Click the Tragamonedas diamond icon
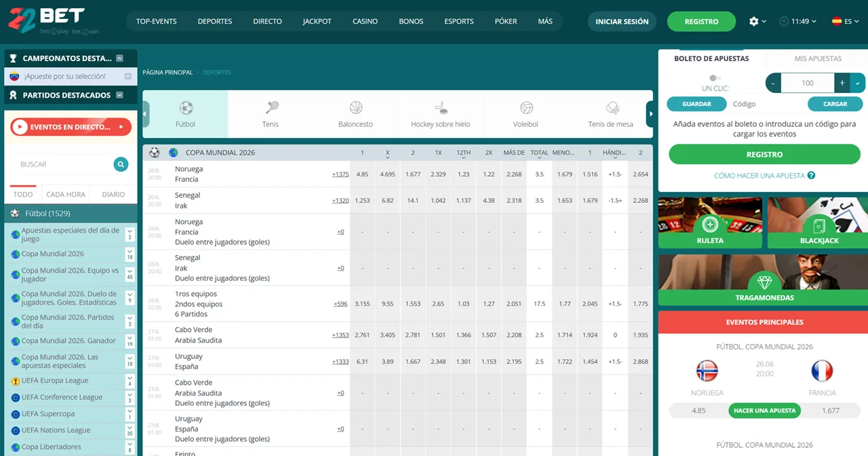 pos(764,282)
